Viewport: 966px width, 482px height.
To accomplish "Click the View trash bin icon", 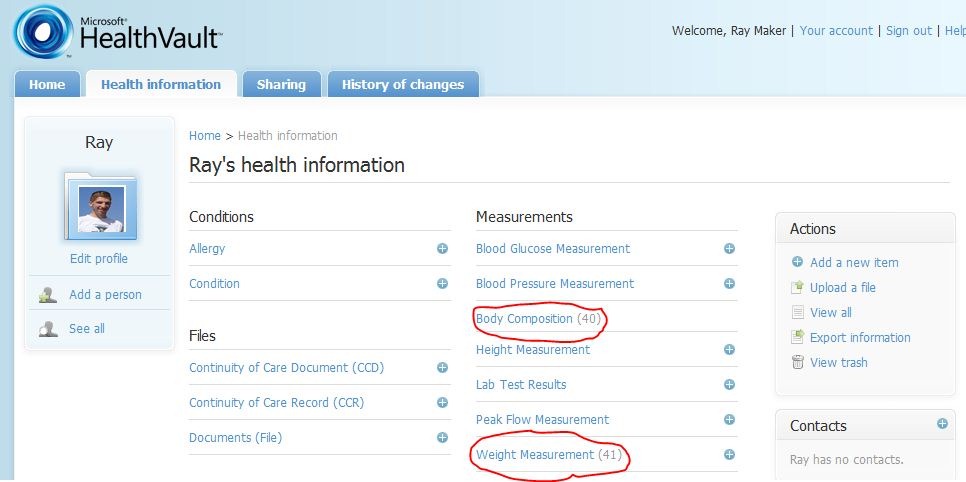I will (798, 362).
